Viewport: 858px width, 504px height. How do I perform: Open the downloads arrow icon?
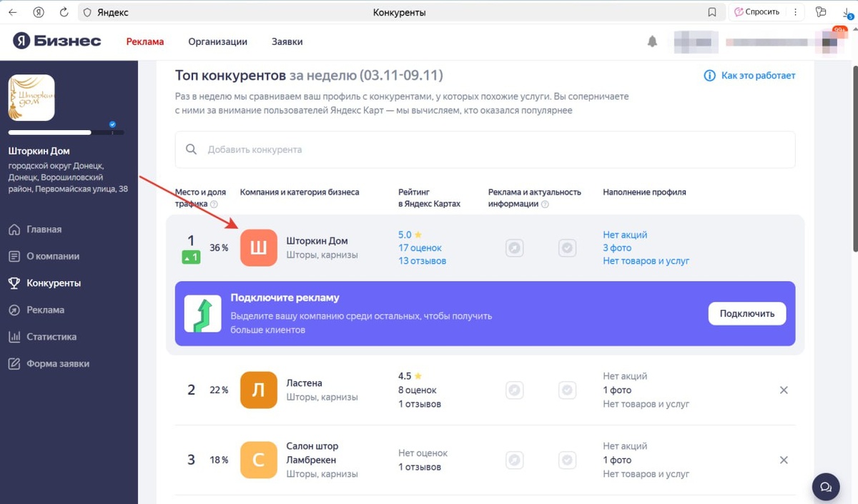[848, 12]
